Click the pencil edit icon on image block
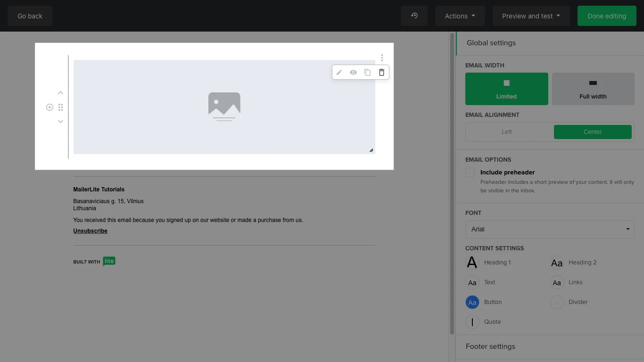The width and height of the screenshot is (644, 362). click(339, 73)
